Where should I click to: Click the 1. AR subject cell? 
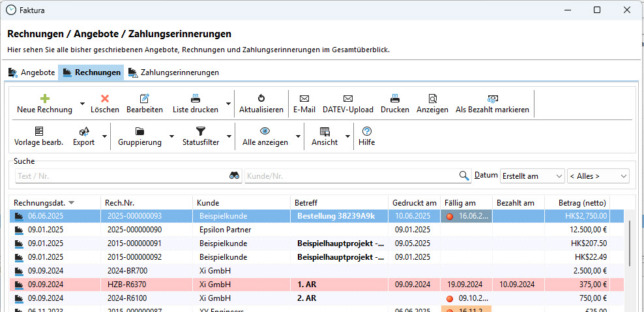(339, 285)
